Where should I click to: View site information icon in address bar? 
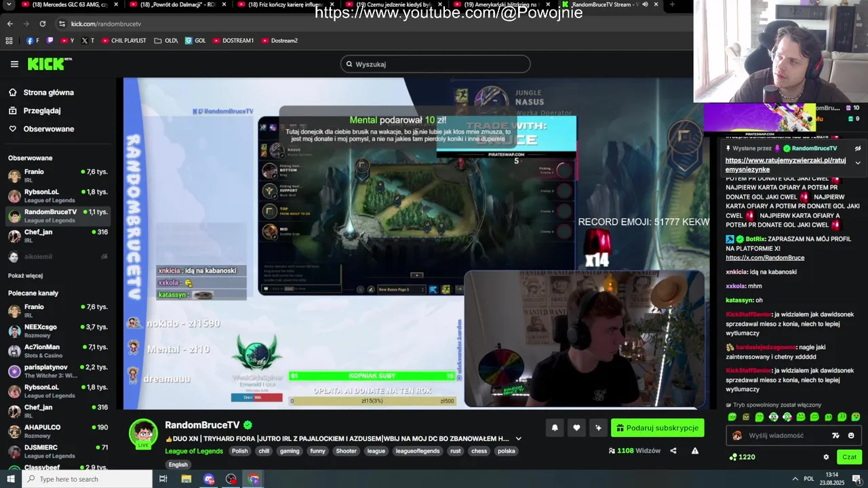click(x=62, y=24)
